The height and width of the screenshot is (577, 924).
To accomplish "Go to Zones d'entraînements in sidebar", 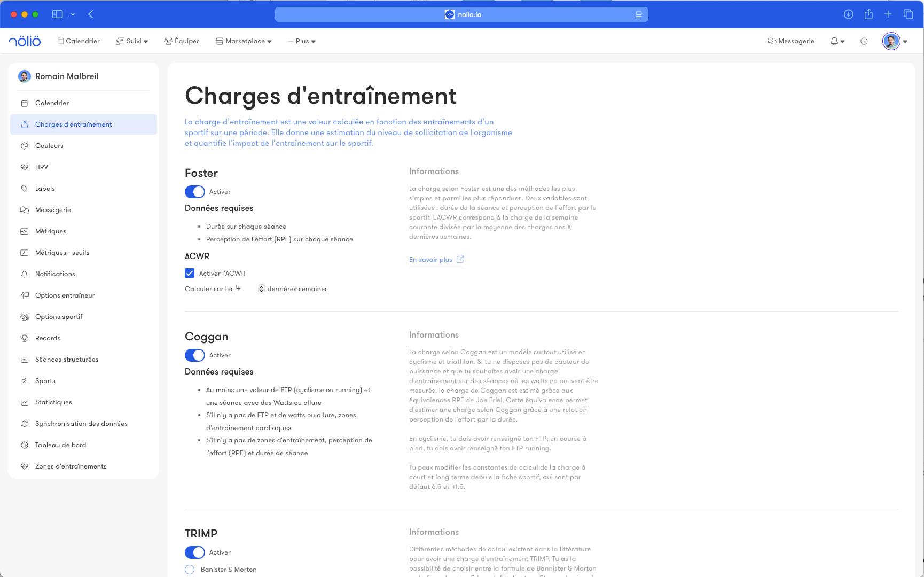I will [x=71, y=466].
